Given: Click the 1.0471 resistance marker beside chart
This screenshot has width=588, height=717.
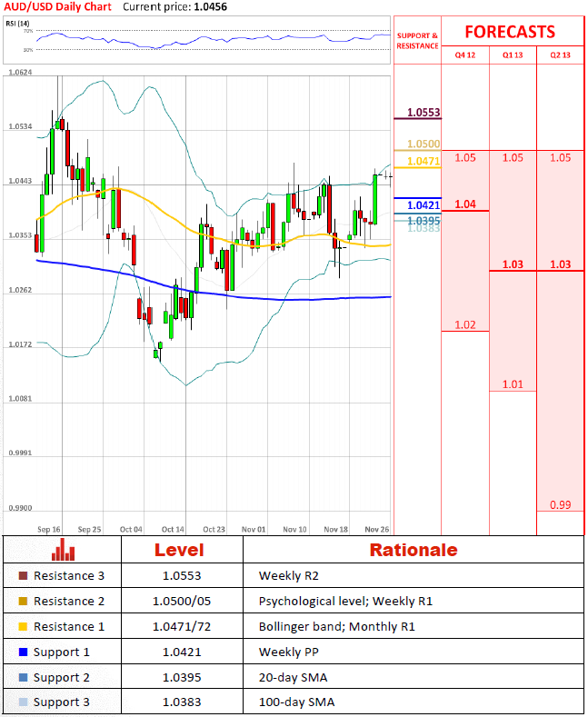Looking at the screenshot, I should (424, 161).
